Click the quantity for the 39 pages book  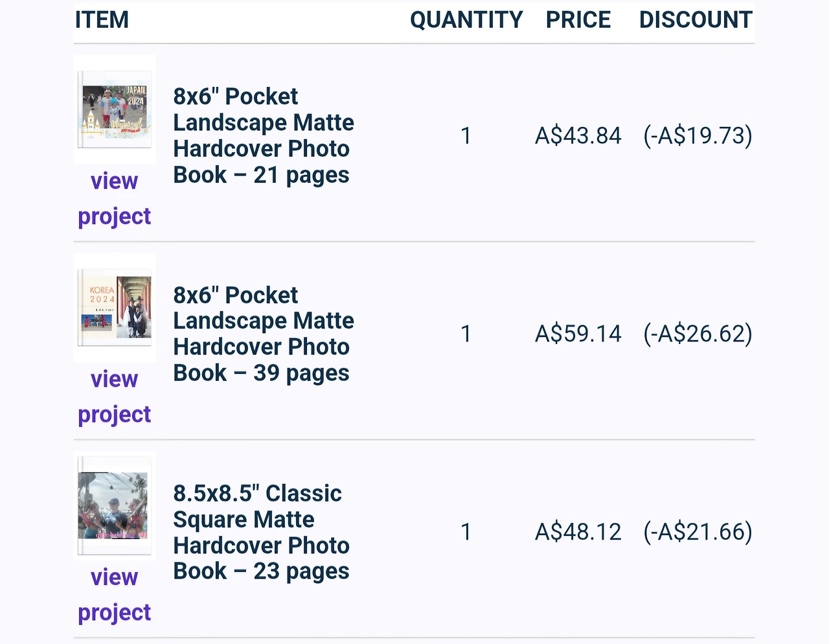pos(466,334)
